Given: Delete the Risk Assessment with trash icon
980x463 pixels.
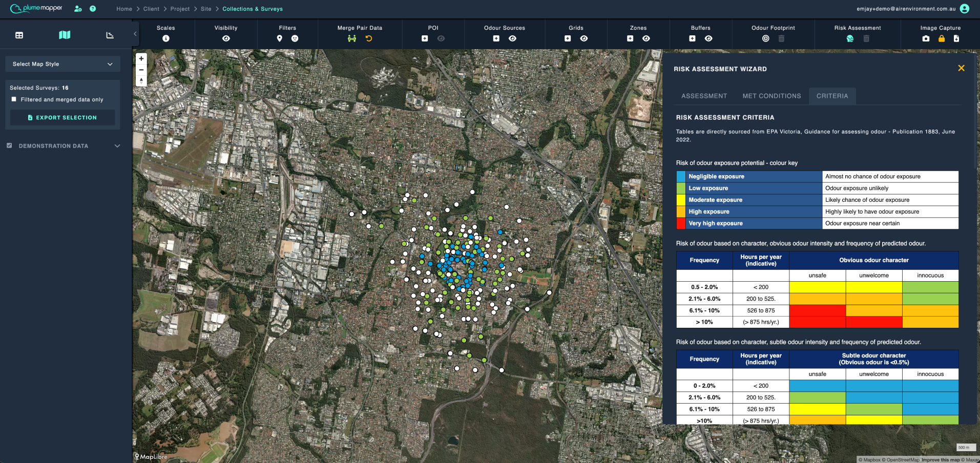Looking at the screenshot, I should click(x=866, y=38).
